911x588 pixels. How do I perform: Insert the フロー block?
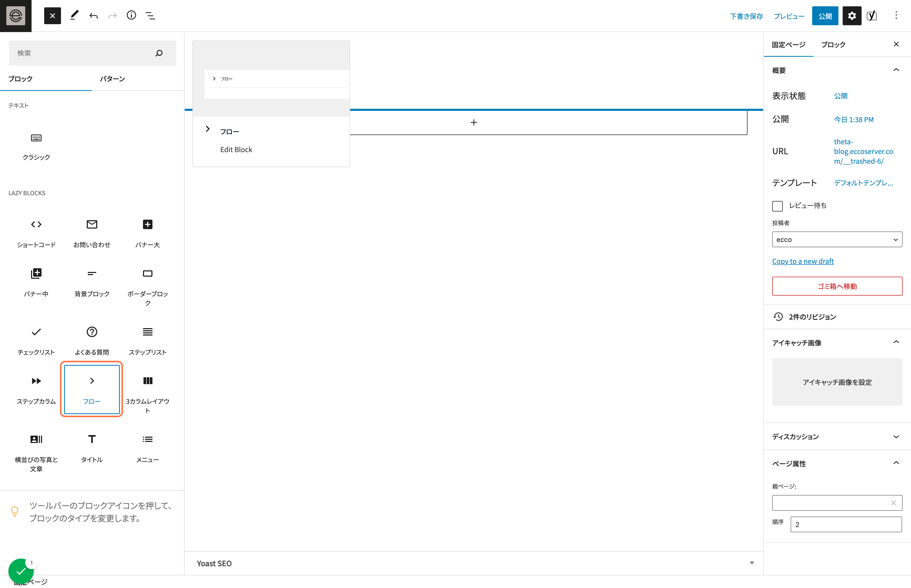point(92,390)
